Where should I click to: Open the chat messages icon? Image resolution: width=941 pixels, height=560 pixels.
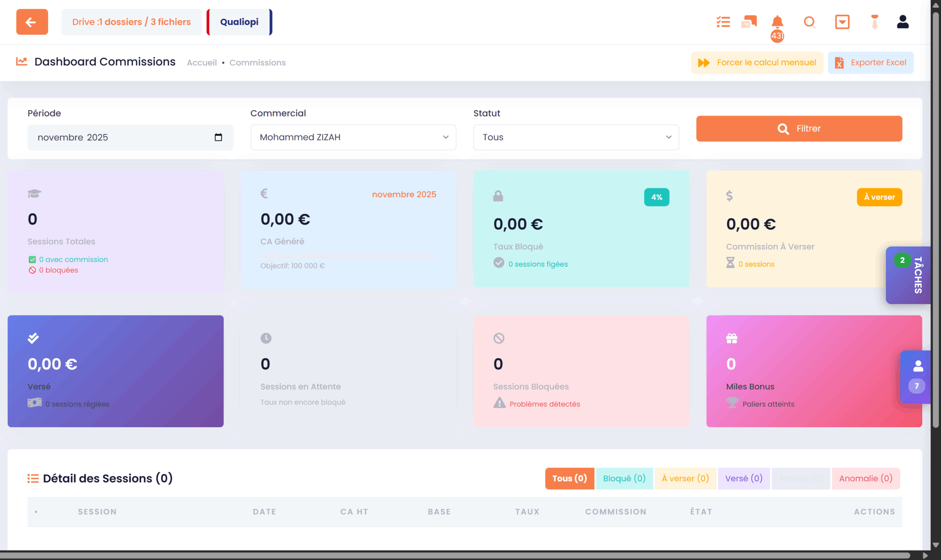click(x=749, y=22)
